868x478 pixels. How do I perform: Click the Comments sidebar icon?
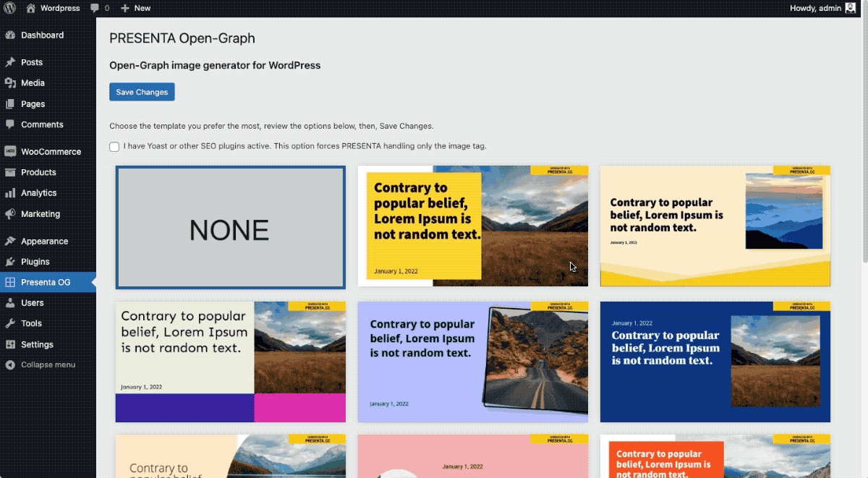pos(10,124)
